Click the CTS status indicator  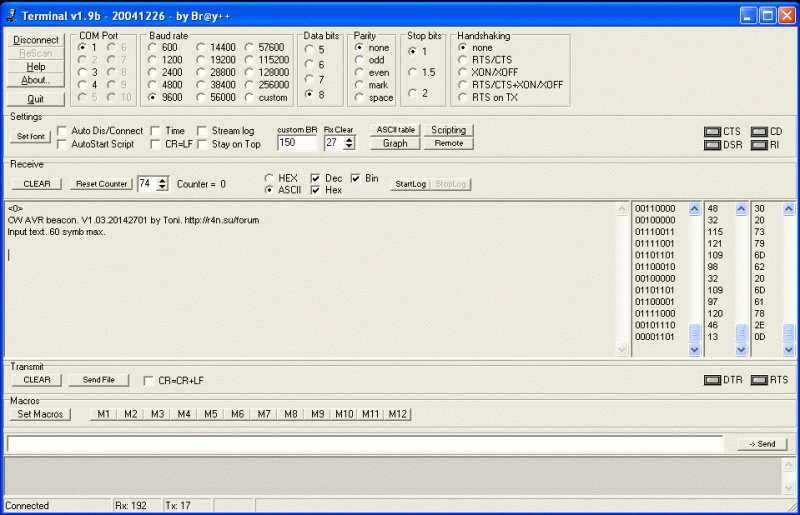tap(712, 132)
